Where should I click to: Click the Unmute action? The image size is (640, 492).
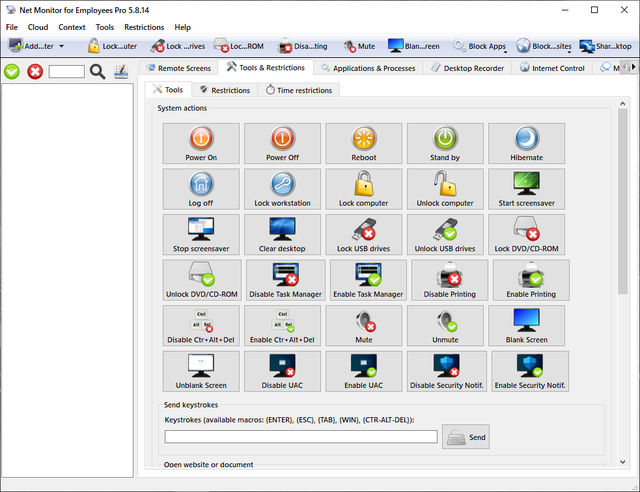point(445,325)
